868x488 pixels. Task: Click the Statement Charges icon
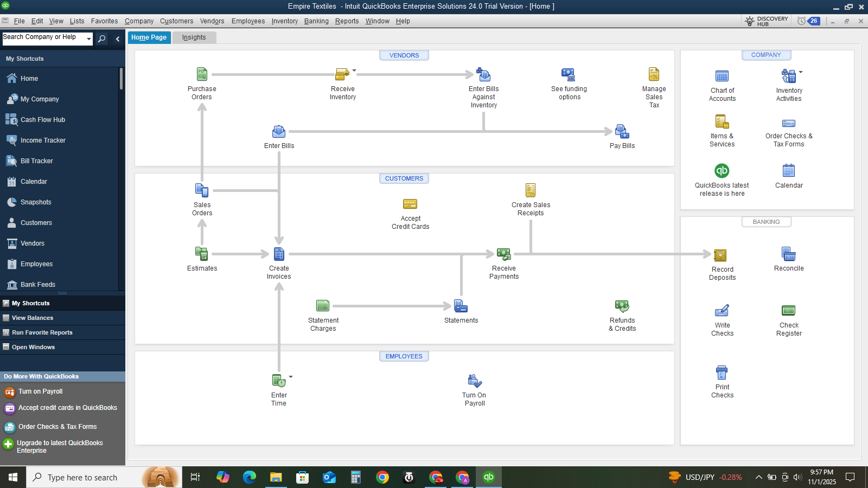[x=323, y=306]
